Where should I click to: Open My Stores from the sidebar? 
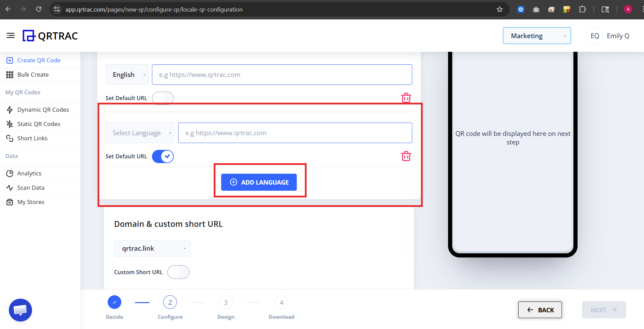31,202
